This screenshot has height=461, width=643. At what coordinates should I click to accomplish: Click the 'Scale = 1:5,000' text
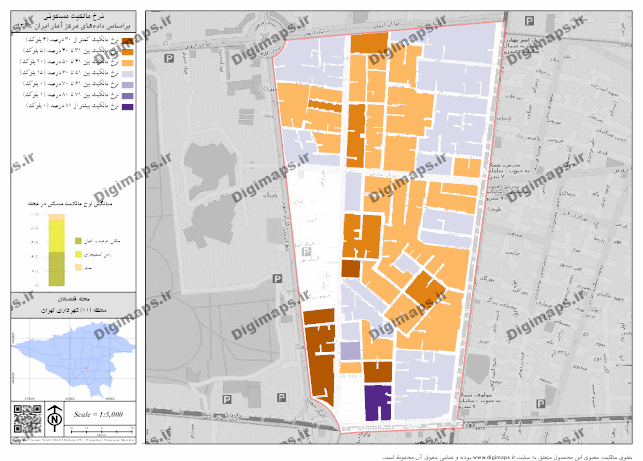tap(98, 414)
